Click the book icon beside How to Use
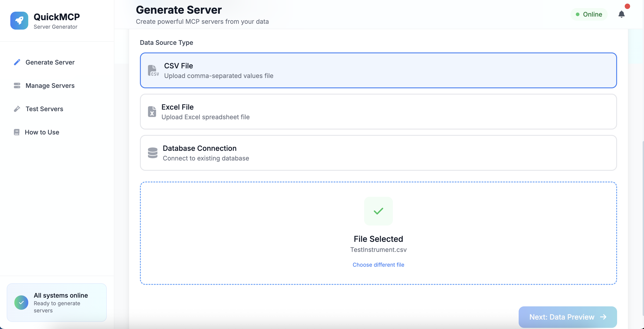644x329 pixels. (x=17, y=132)
